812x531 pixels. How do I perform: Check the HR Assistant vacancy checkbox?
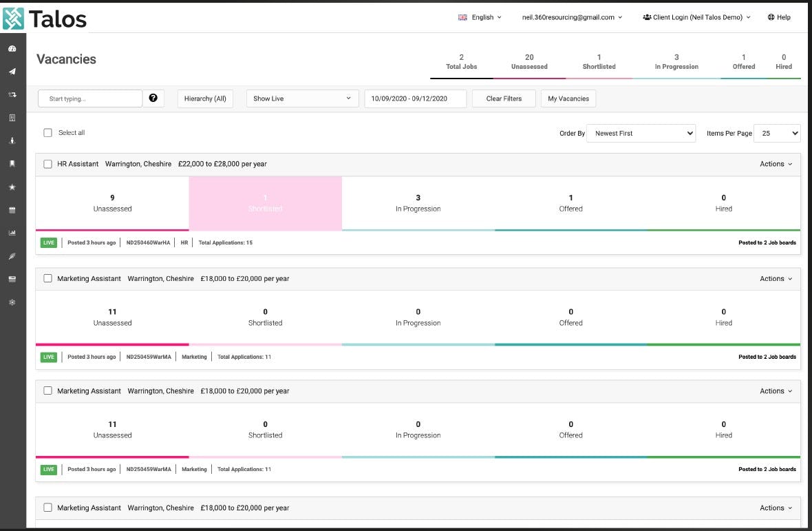47,163
